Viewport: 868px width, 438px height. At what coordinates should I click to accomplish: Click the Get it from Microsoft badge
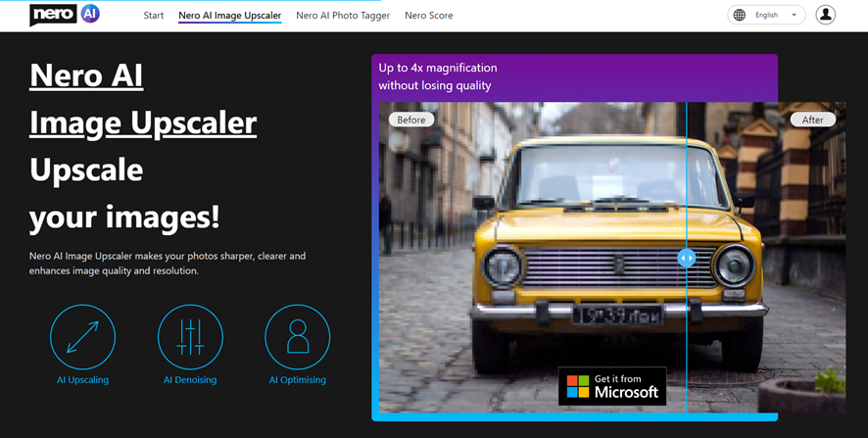612,386
